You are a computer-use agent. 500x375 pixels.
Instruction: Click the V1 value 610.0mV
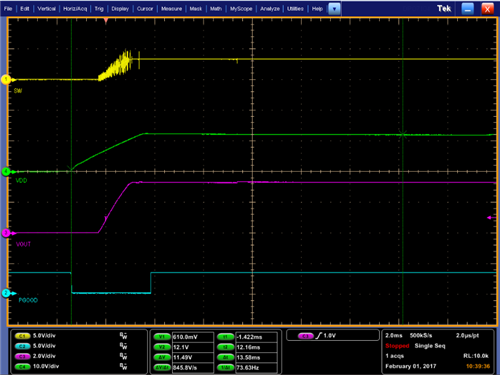(185, 337)
